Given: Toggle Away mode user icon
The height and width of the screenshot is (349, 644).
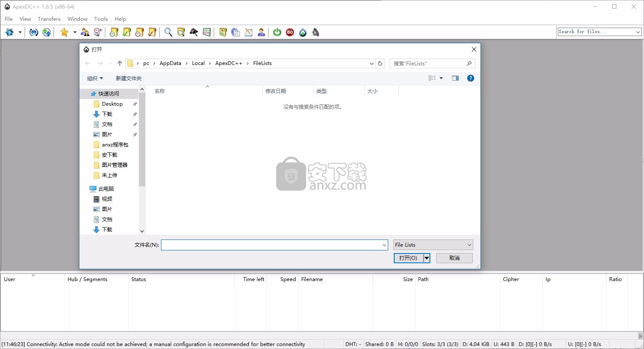Looking at the screenshot, I should pyautogui.click(x=261, y=32).
